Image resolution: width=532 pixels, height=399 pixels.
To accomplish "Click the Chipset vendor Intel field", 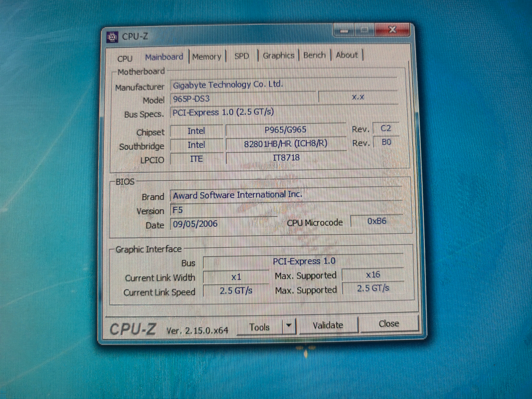I will click(x=196, y=131).
